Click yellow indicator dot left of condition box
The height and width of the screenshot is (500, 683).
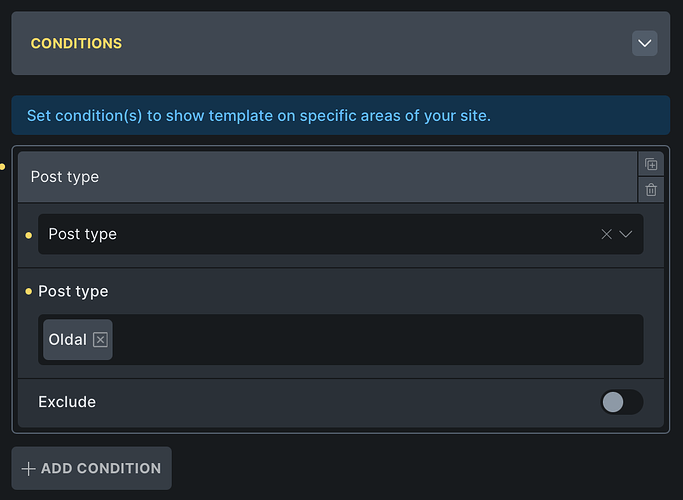click(4, 166)
